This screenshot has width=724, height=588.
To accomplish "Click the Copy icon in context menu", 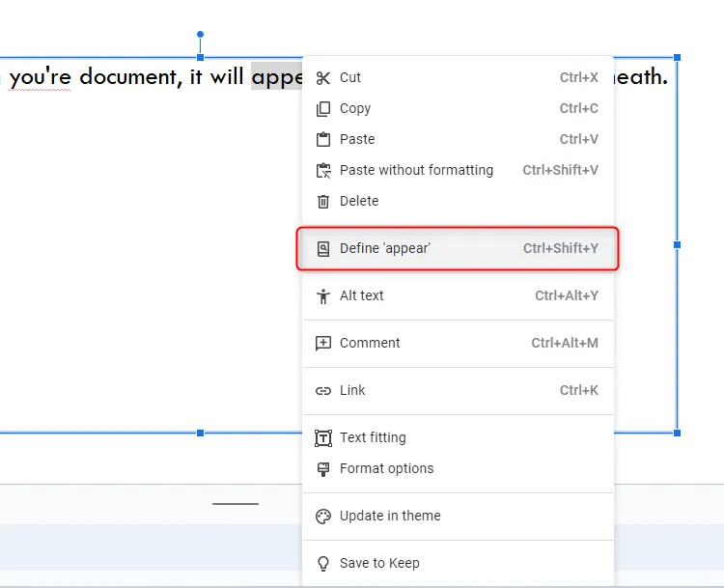I will (x=323, y=108).
